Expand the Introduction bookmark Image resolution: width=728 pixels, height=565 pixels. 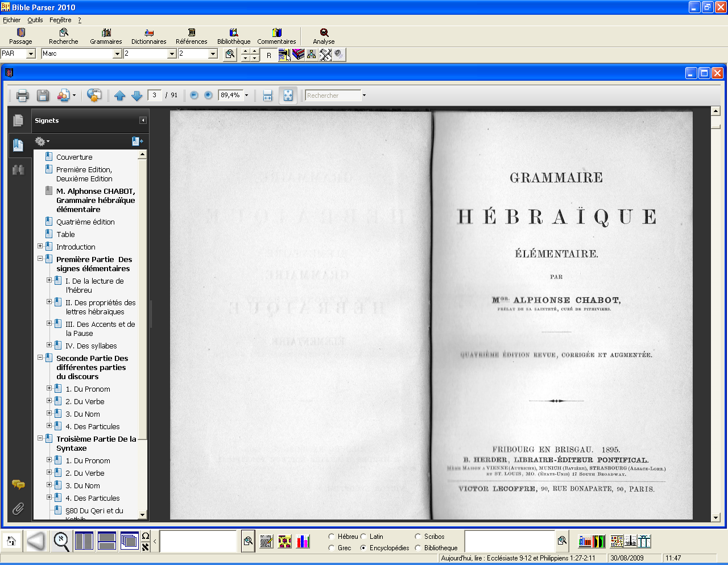(40, 246)
